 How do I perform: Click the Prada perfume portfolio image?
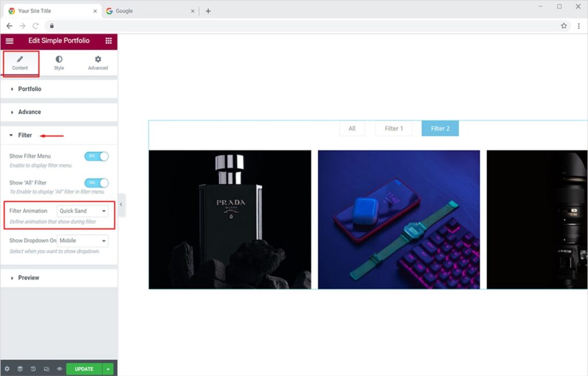[x=230, y=219]
